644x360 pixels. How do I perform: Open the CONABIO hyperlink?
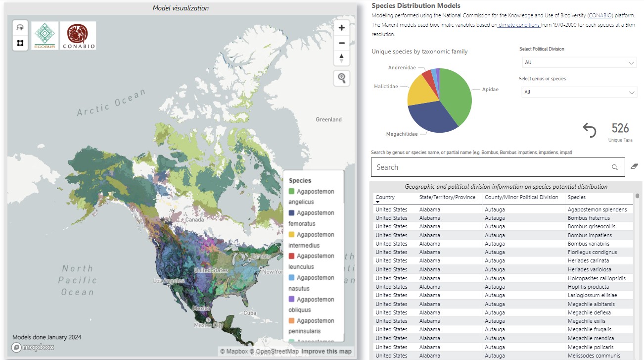600,15
